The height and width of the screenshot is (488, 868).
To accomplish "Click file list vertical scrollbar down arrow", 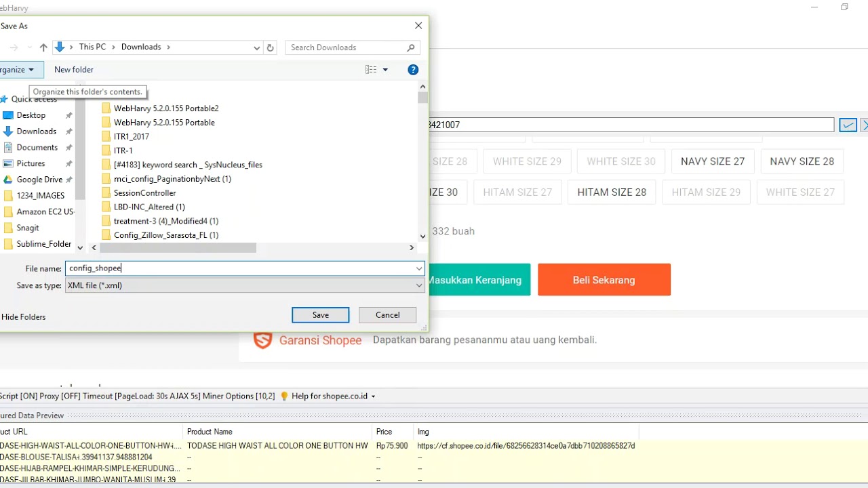I will (423, 237).
